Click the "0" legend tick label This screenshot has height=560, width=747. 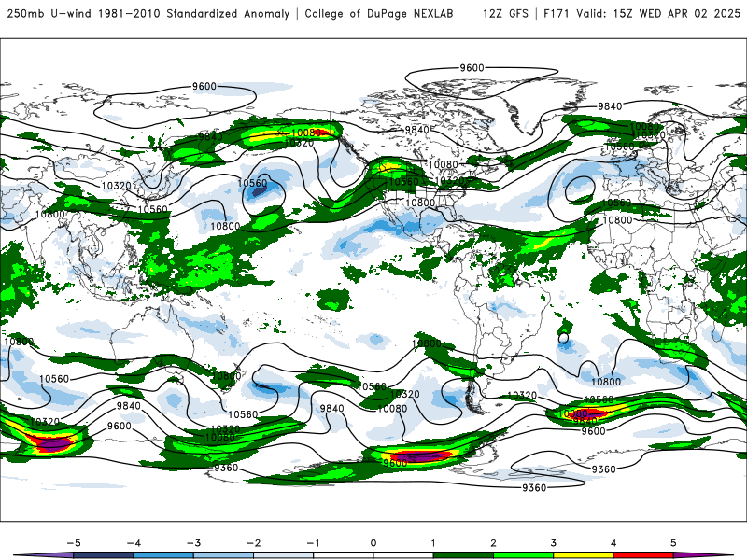[373, 543]
